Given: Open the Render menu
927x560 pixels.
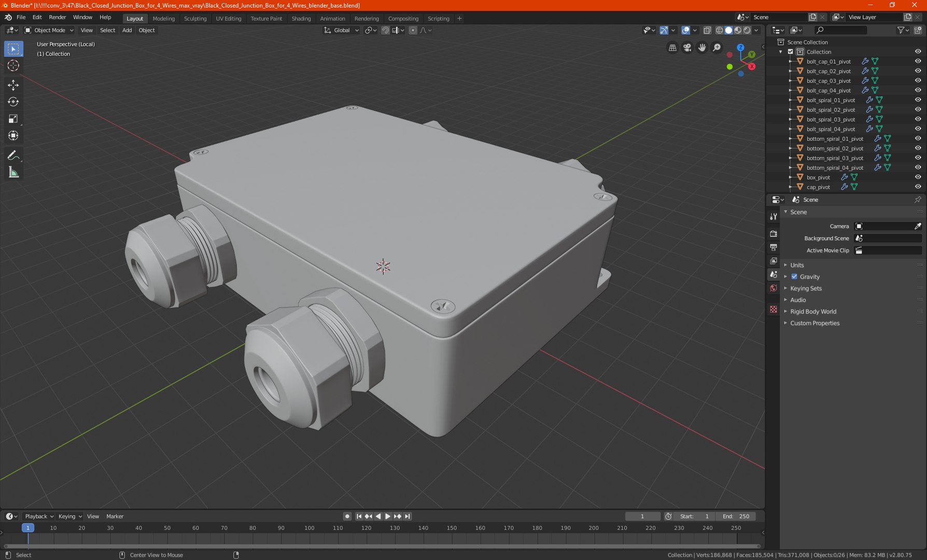Looking at the screenshot, I should [57, 17].
